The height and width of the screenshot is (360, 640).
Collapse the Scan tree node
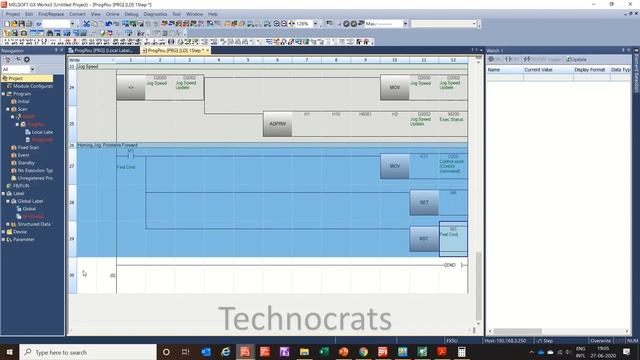tap(8, 109)
